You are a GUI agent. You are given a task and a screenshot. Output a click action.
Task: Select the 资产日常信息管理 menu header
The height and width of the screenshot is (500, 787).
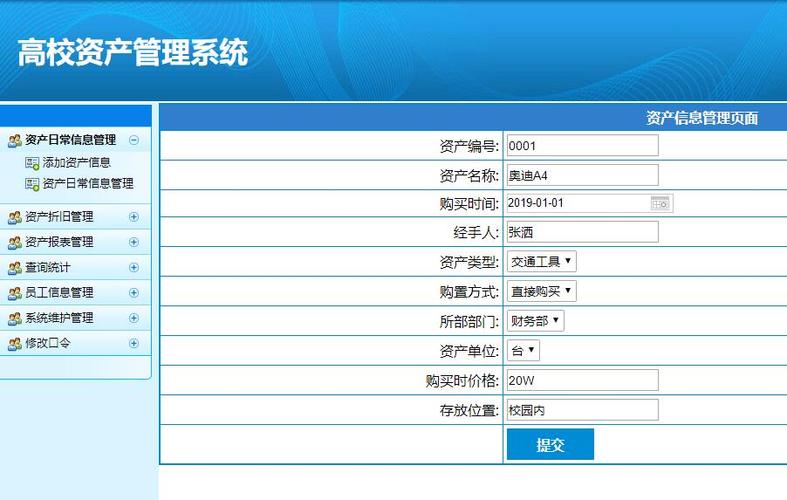tap(71, 140)
